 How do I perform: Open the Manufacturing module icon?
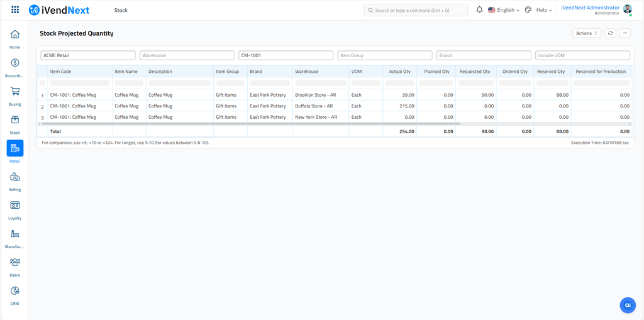(x=14, y=234)
